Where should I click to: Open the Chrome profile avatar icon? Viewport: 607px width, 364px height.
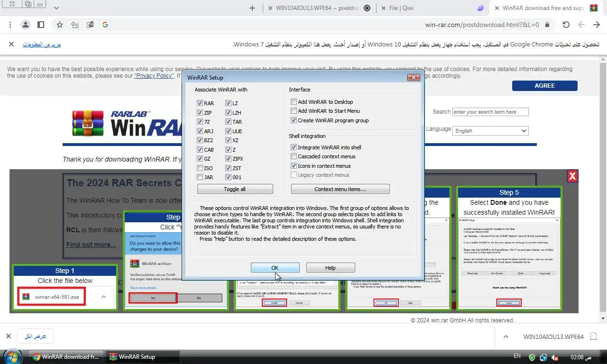(26, 25)
